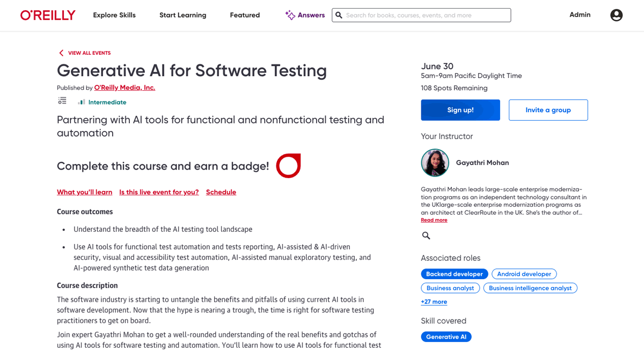The image size is (644, 351).
Task: Select the Business analyst role tag
Action: (450, 288)
